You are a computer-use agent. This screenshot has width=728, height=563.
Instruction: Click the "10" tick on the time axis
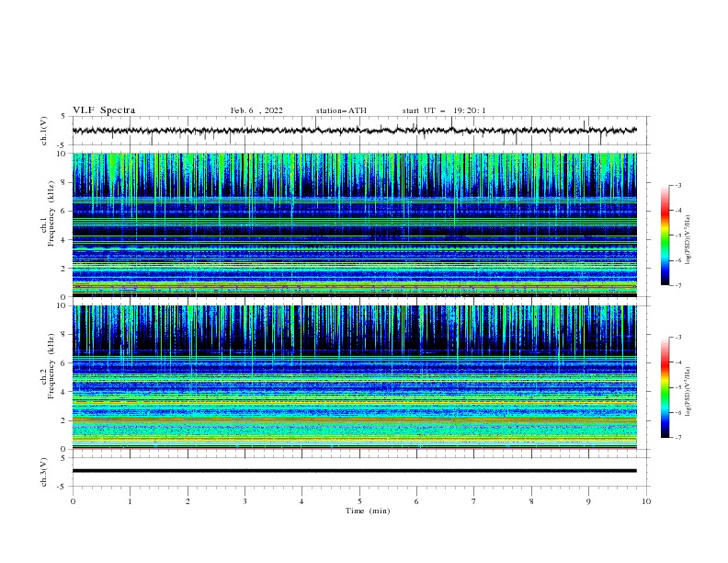point(646,501)
